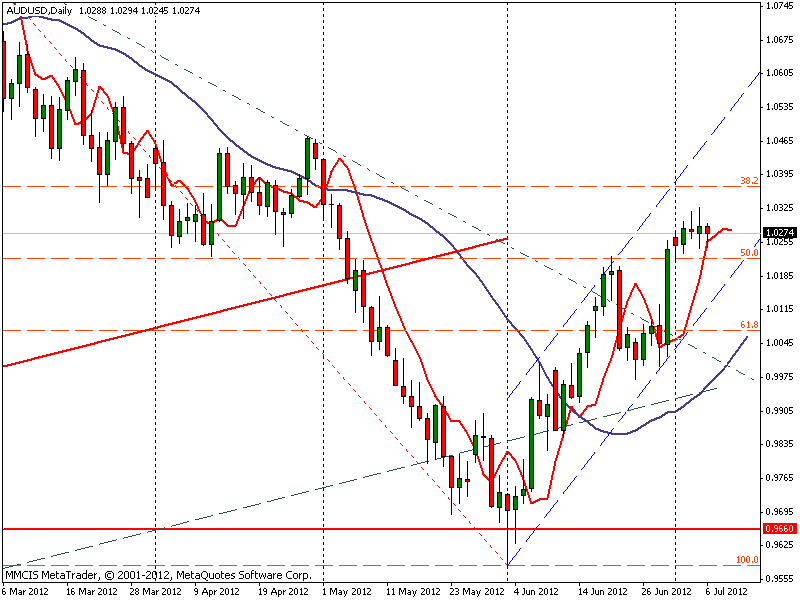Screen dimensions: 800x600
Task: Click the 14 Jun 2012 date label
Action: (x=603, y=591)
